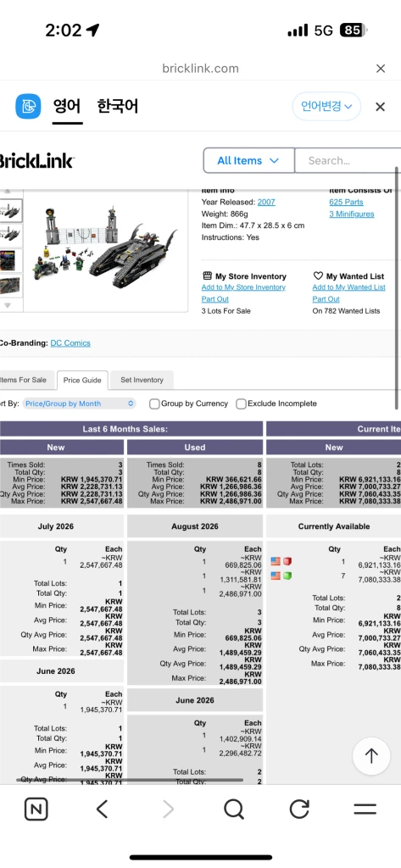
Task: Click the August 2026 month header
Action: coord(195,526)
